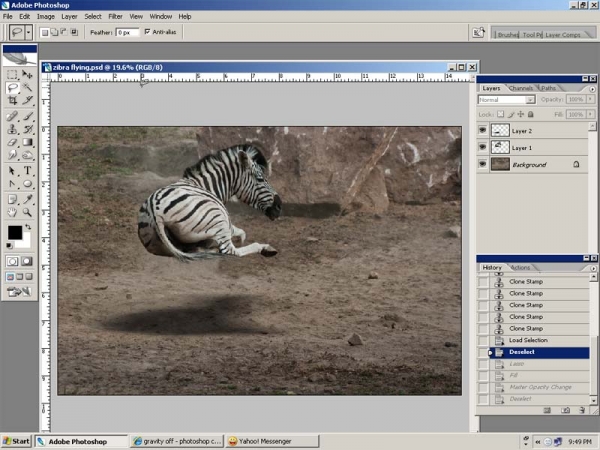Select the Clone Stamp tool
The height and width of the screenshot is (450, 600).
click(x=12, y=129)
